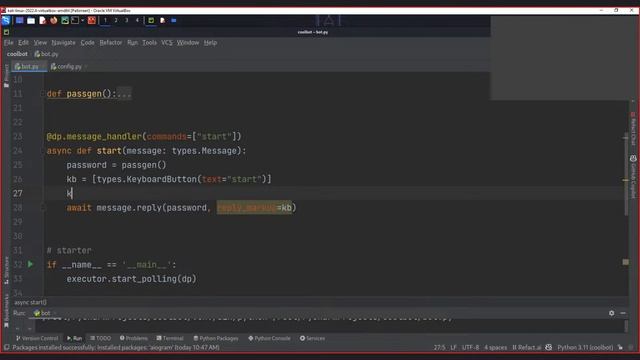The image size is (640, 360).
Task: Toggle tool window quick access icon in status bar corner
Action: click(x=6, y=347)
